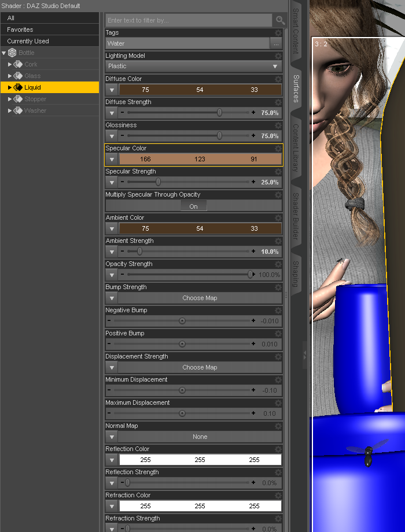Image resolution: width=405 pixels, height=532 pixels.
Task: Open gear options for Tags property
Action: [x=278, y=33]
